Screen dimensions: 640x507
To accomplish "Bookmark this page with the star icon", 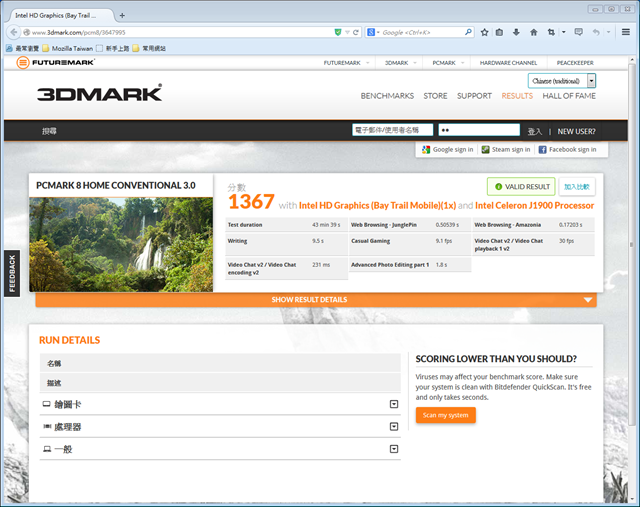I will (484, 32).
